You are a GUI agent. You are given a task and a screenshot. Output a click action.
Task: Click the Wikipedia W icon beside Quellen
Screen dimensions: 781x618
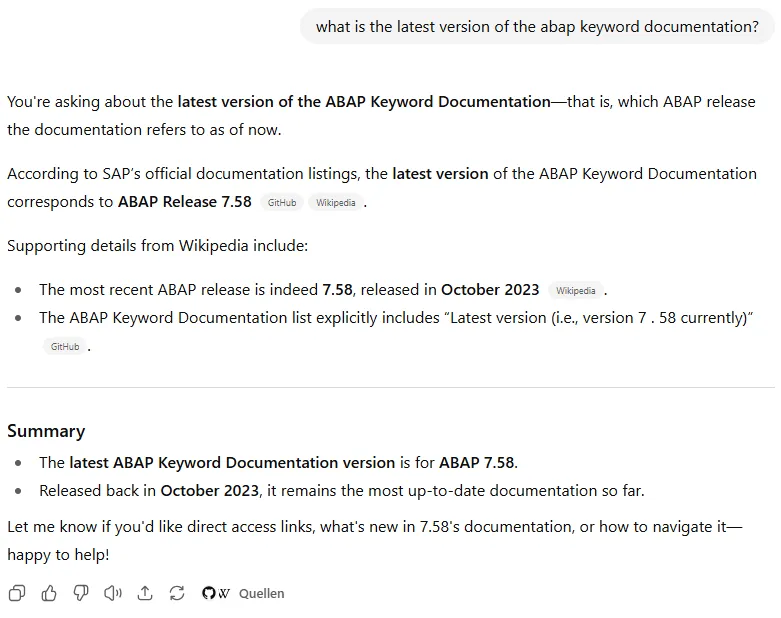click(223, 593)
